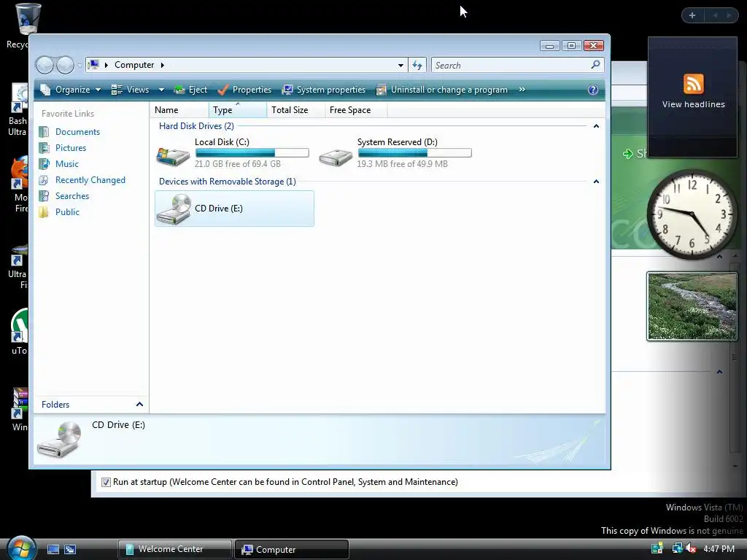
Task: Open the Help question mark icon
Action: [592, 90]
